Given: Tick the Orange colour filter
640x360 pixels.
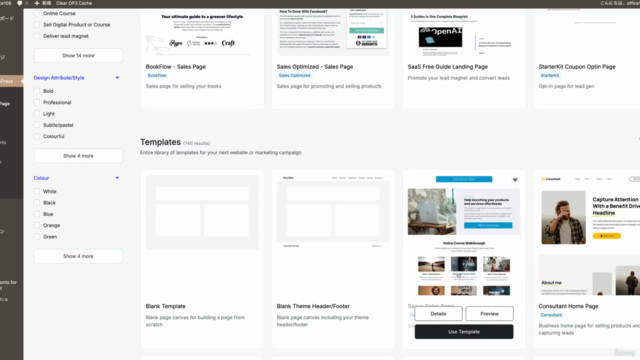Looking at the screenshot, I should pyautogui.click(x=37, y=225).
